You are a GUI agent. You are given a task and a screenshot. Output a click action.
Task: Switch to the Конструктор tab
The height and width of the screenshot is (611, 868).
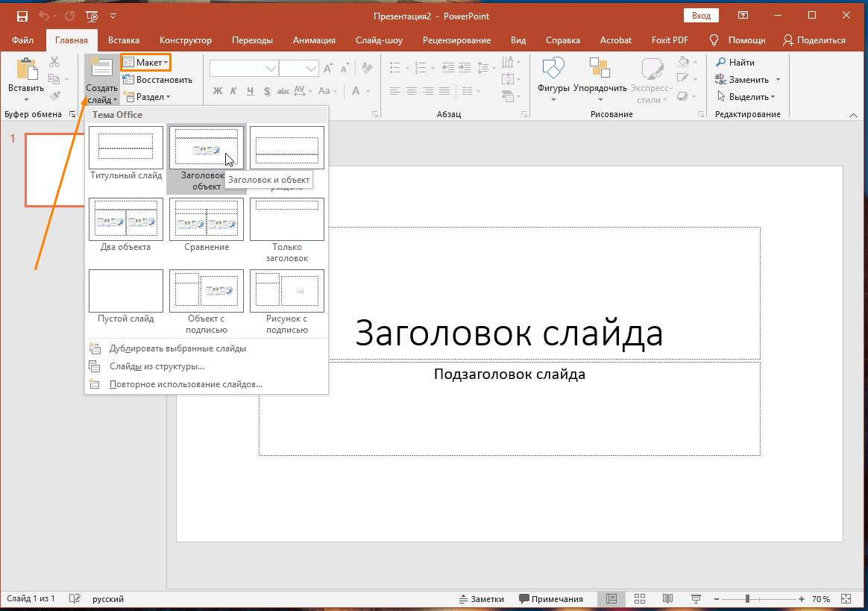tap(186, 40)
